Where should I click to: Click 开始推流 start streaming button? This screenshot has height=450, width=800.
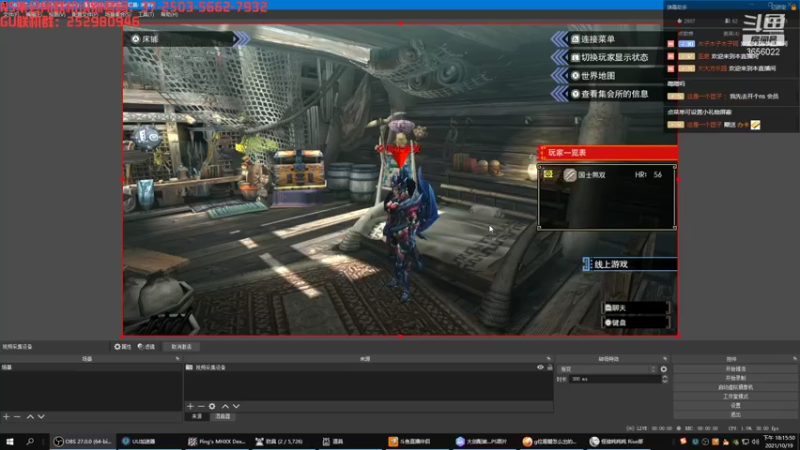click(x=735, y=369)
